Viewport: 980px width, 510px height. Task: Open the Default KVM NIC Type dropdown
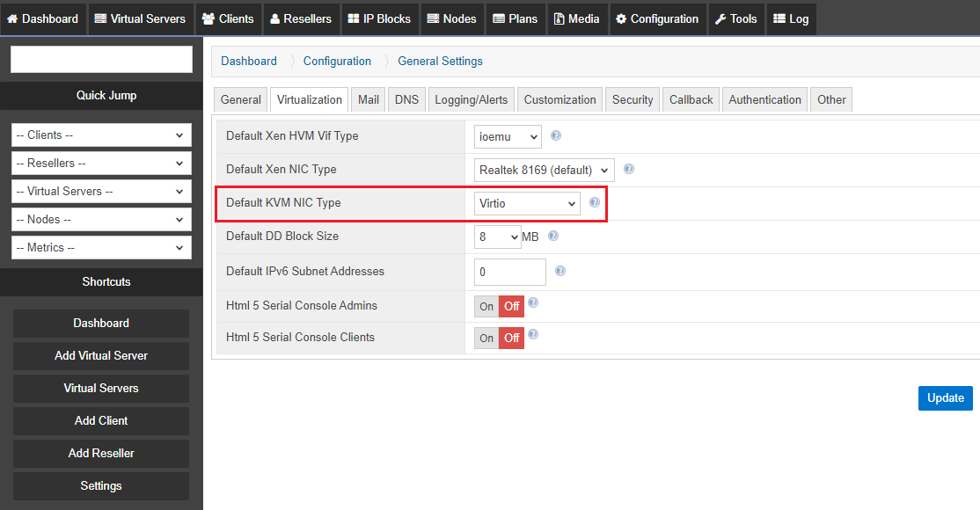[527, 204]
